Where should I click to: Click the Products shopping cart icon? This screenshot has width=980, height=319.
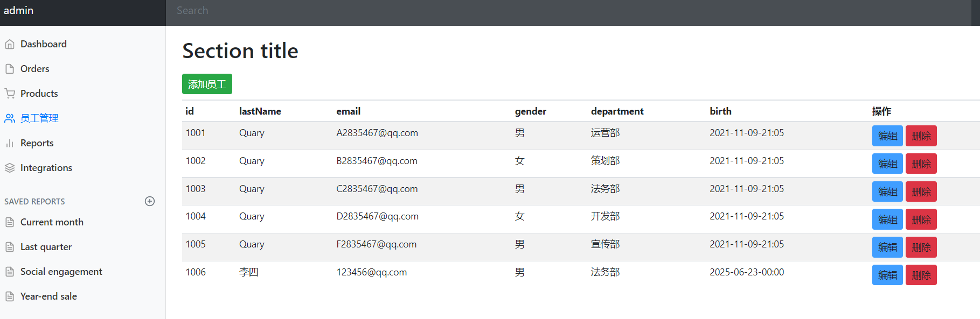click(10, 94)
